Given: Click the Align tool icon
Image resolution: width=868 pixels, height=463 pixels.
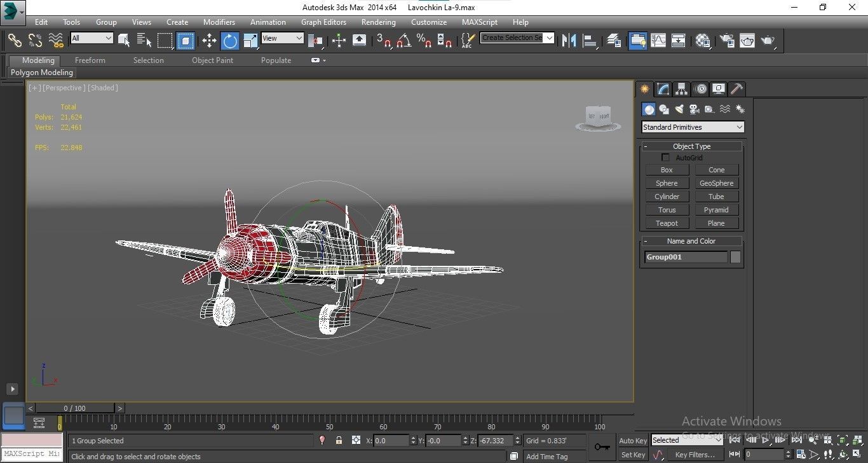Looking at the screenshot, I should tap(590, 41).
